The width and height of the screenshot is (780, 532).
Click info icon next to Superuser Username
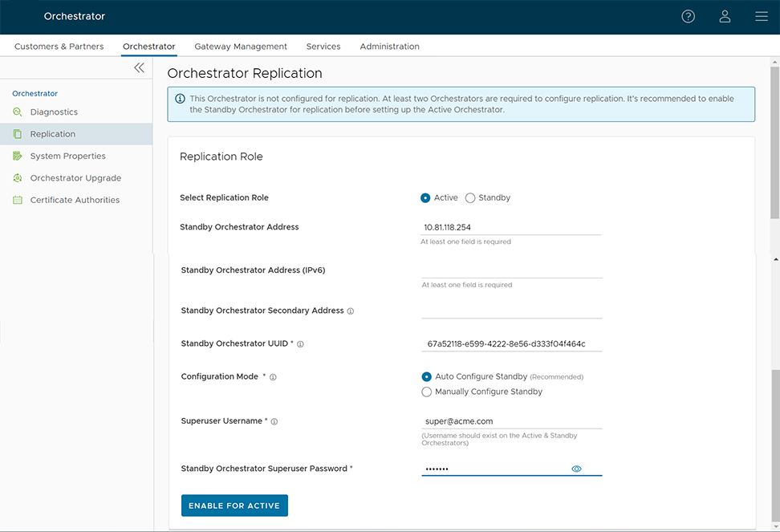(x=274, y=421)
